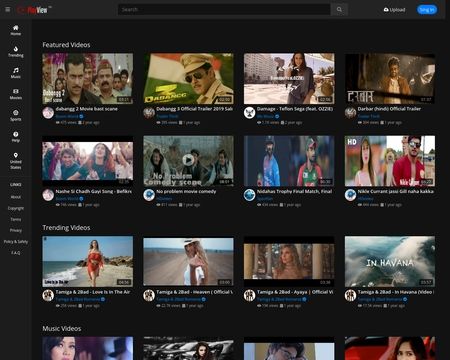Screen dimensions: 450x360
Task: Click the blue Sign In button
Action: point(427,10)
